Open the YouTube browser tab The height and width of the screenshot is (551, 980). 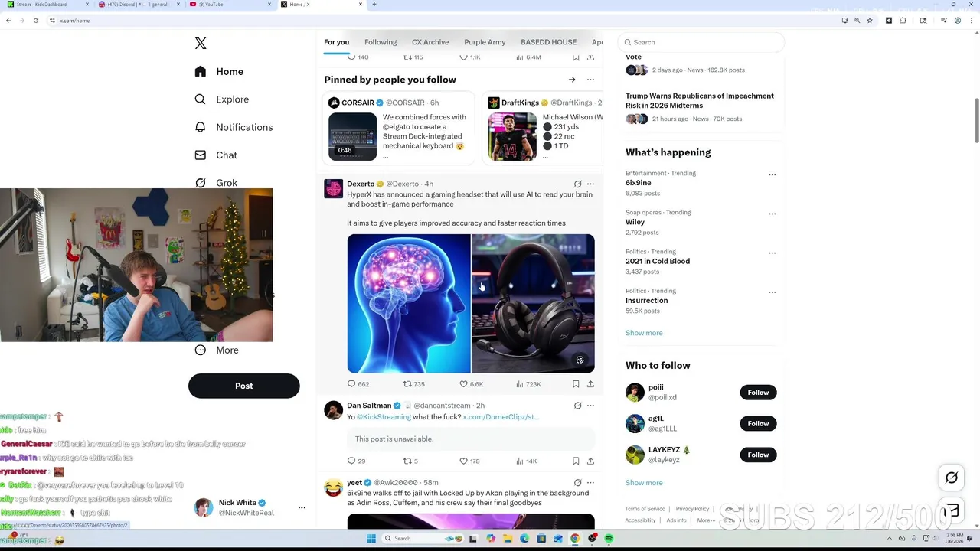(230, 5)
